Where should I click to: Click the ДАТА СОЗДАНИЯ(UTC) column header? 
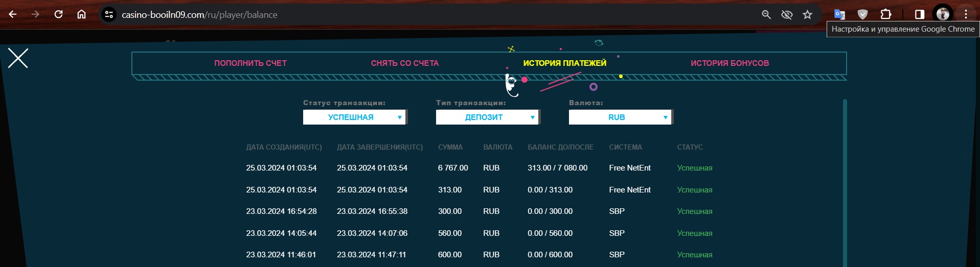coord(284,147)
